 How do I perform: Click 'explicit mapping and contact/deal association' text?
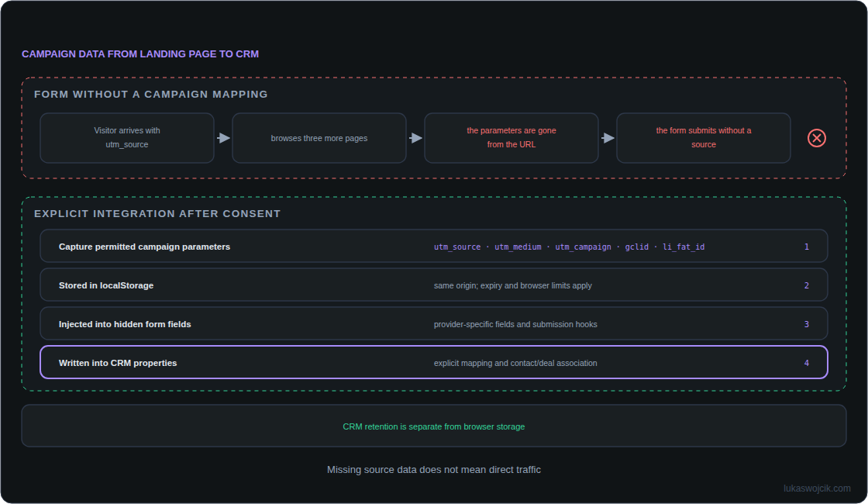[x=515, y=364]
